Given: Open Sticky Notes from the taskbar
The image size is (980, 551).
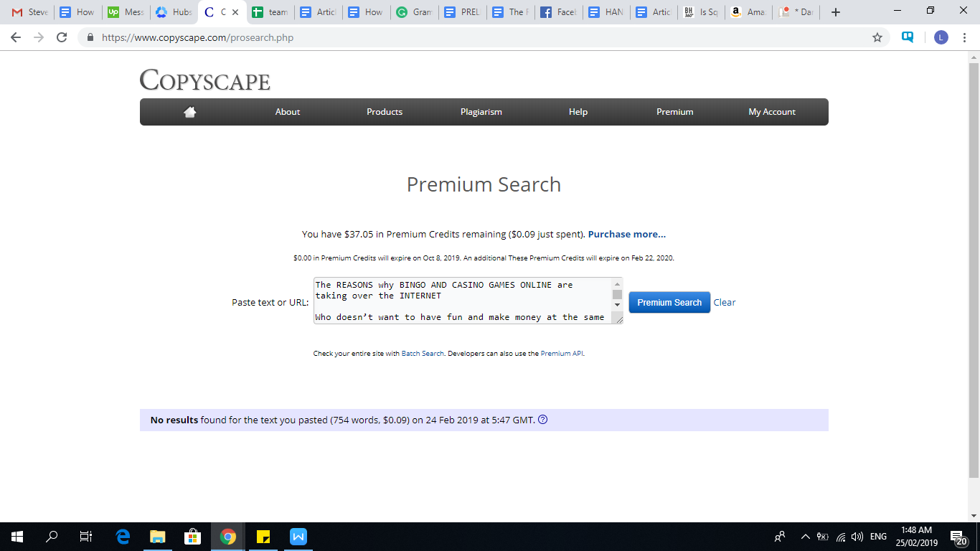Looking at the screenshot, I should point(263,536).
